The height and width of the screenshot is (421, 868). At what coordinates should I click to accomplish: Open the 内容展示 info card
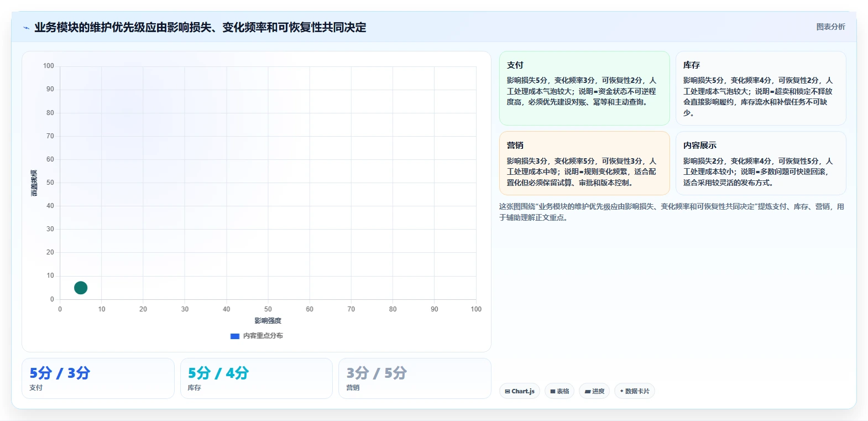(x=761, y=163)
